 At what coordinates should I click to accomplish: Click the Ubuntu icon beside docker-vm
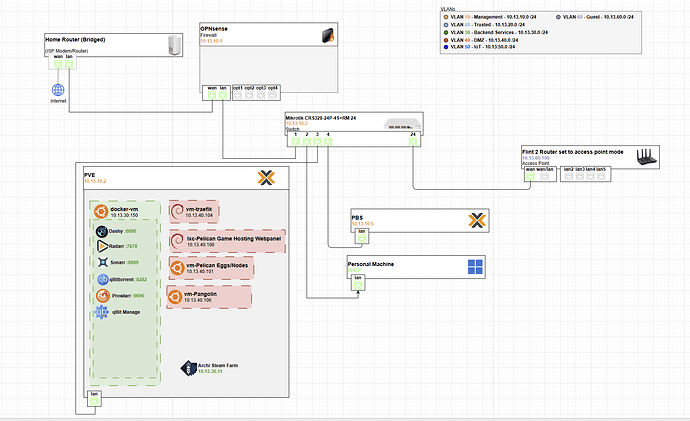(101, 211)
